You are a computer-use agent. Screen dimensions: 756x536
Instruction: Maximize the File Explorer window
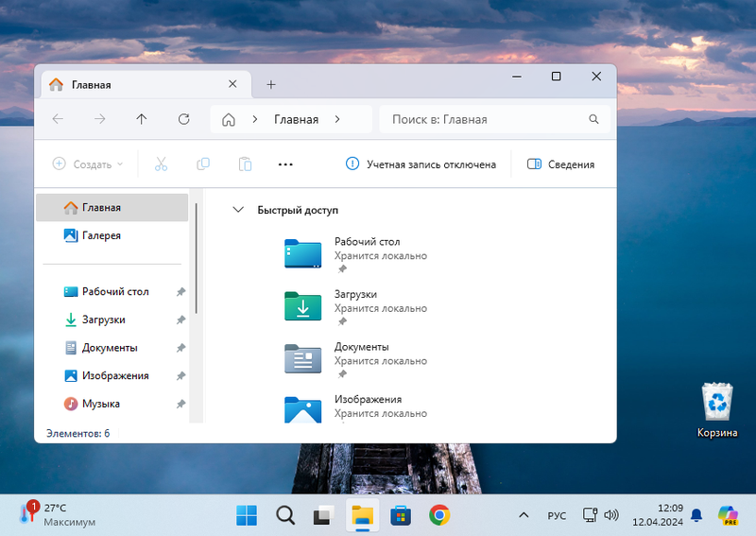click(556, 77)
